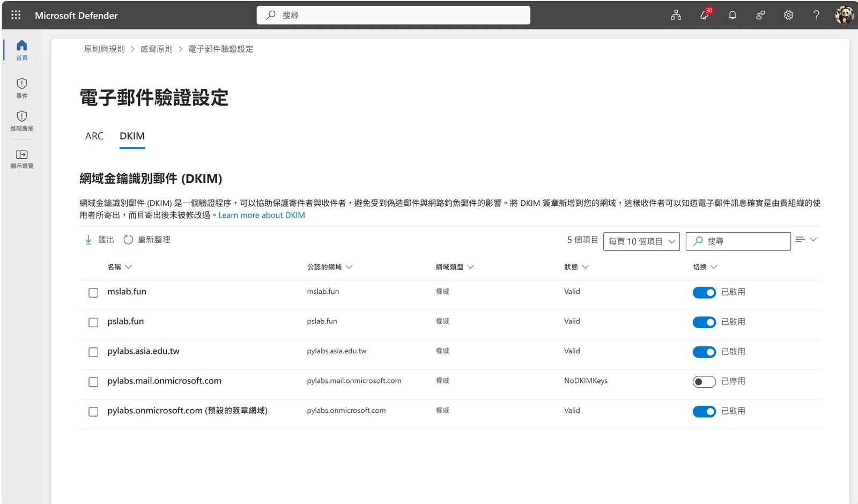Focus the table search field
This screenshot has width=858, height=504.
point(738,241)
